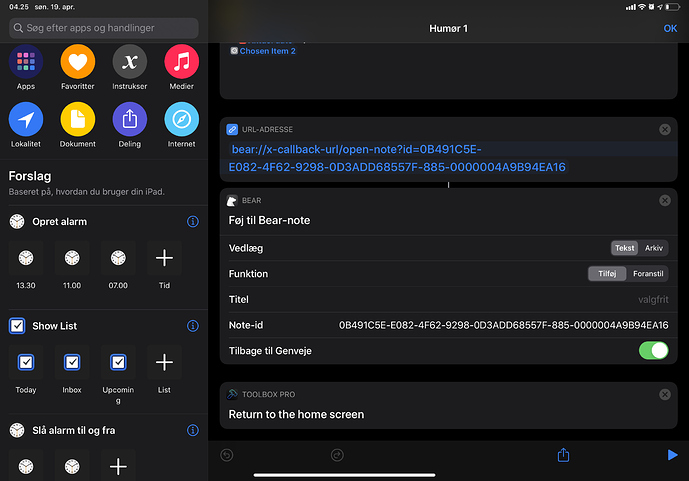Add first alarm toggle suggestion at bottom
The width and height of the screenshot is (689, 481).
coord(26,466)
